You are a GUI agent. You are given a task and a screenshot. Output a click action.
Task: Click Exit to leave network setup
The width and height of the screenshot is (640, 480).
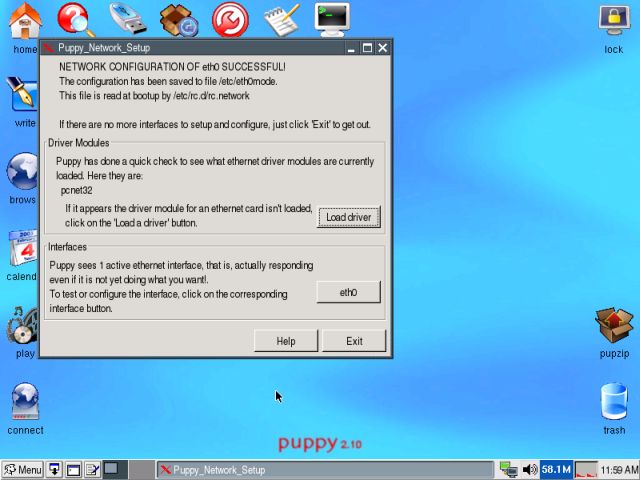click(x=354, y=341)
